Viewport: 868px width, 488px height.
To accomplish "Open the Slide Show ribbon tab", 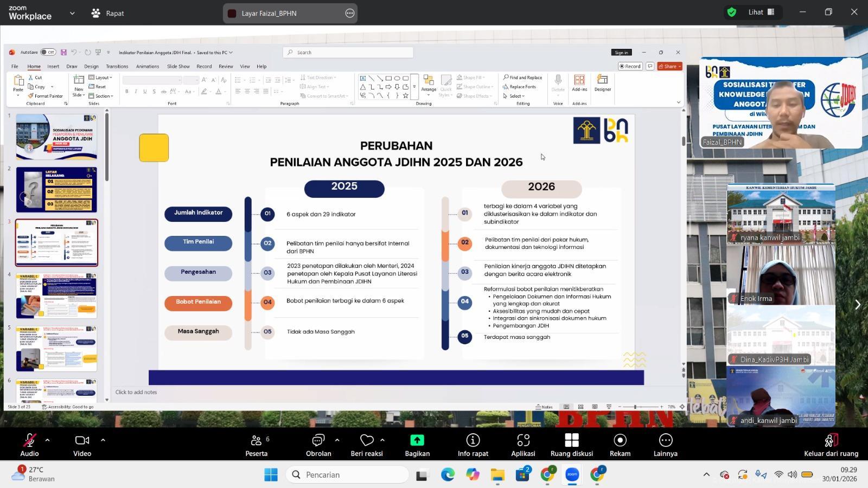I will coord(178,66).
